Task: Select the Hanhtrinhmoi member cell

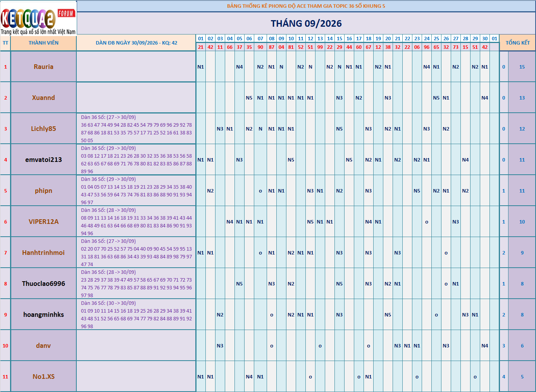Action: click(x=43, y=253)
